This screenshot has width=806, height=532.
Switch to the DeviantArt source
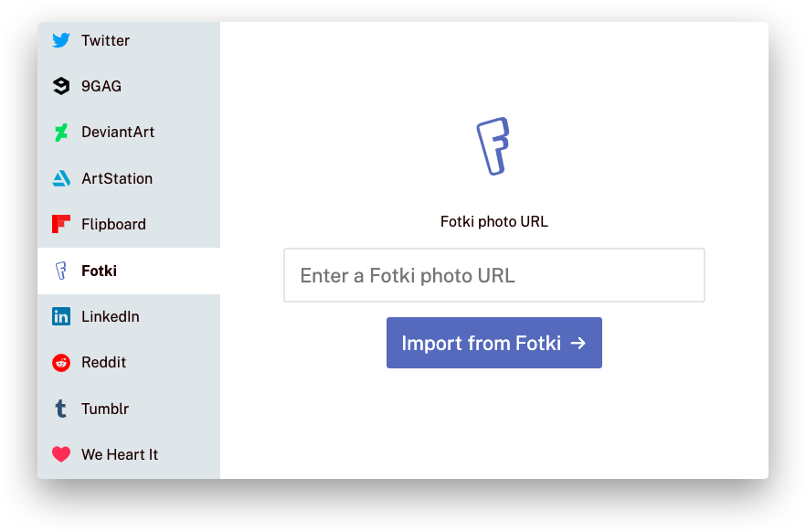pos(129,133)
